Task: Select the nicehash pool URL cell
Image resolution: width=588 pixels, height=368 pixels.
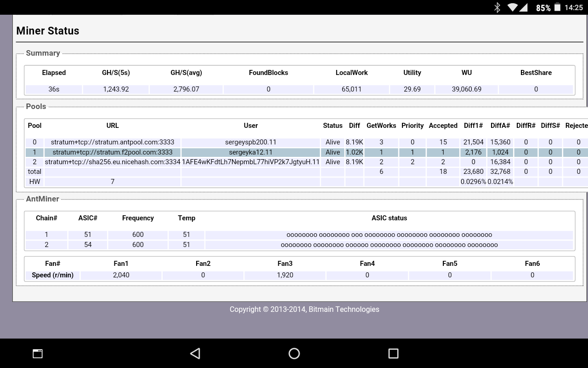Action: tap(113, 162)
